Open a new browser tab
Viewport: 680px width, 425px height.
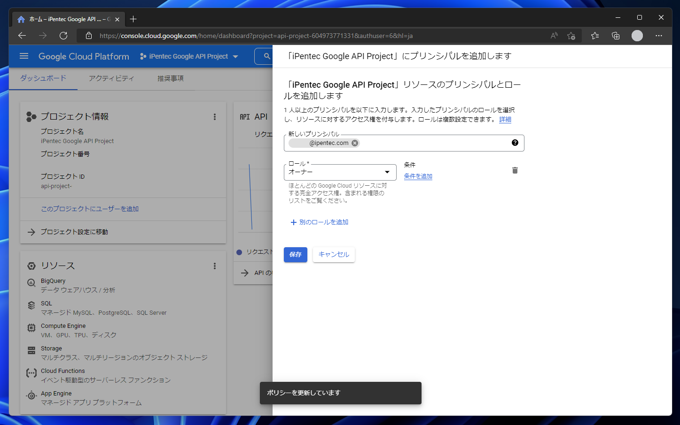[133, 19]
